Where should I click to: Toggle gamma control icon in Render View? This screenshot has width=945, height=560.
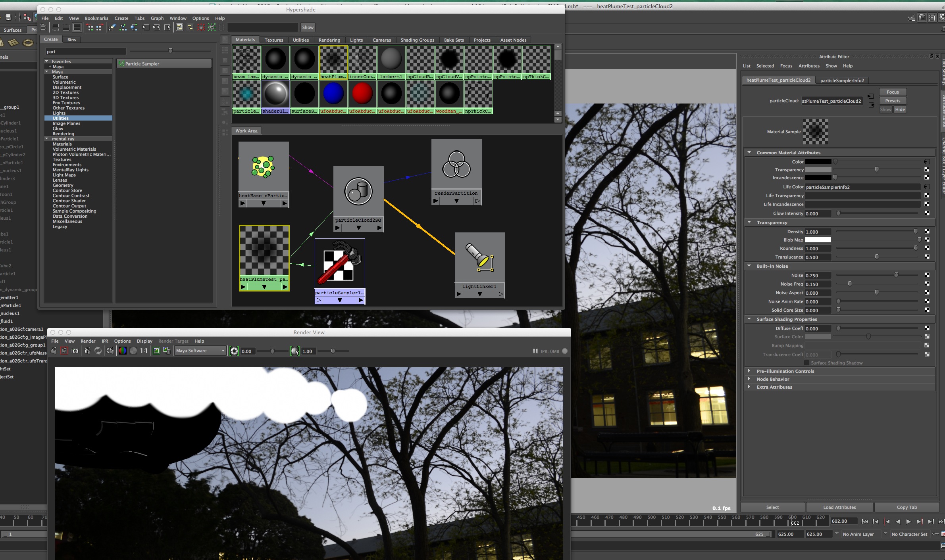[x=295, y=351]
